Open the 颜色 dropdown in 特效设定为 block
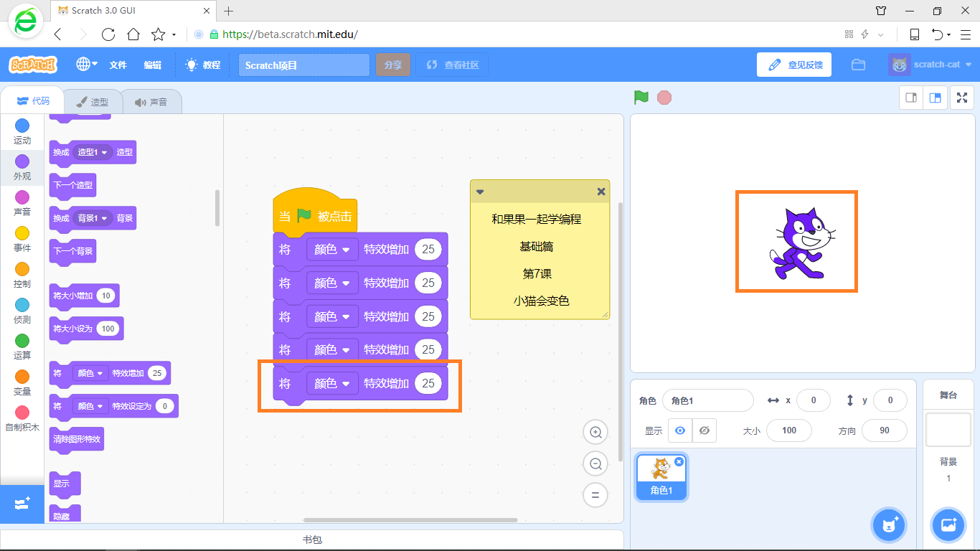This screenshot has width=980, height=551. [x=90, y=406]
